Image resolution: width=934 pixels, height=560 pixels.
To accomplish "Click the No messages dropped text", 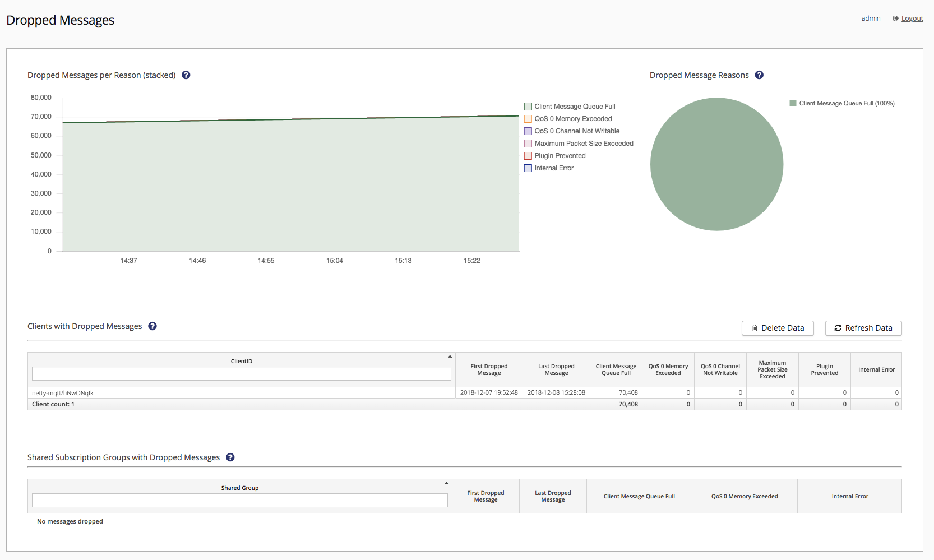I will [70, 521].
